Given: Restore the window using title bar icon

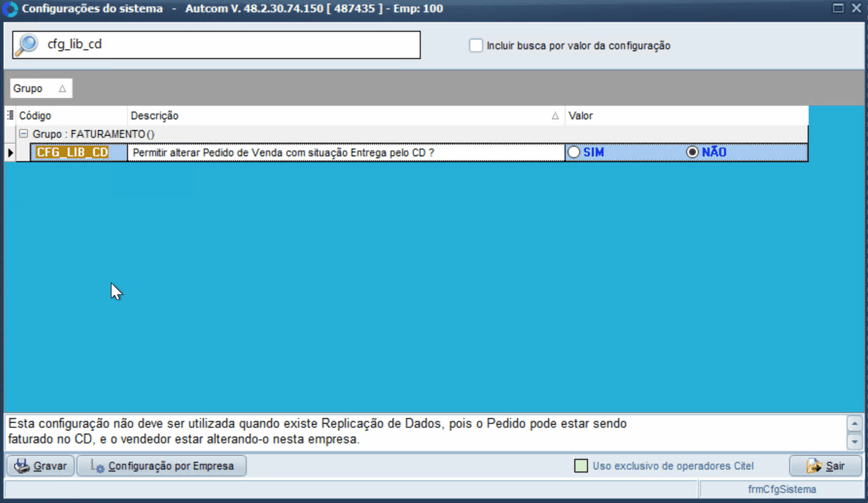Looking at the screenshot, I should [x=838, y=8].
